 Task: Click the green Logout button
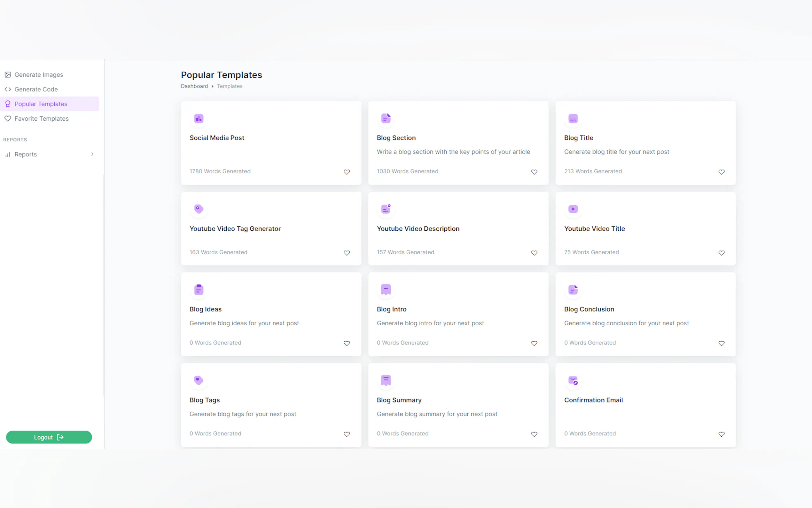click(49, 437)
